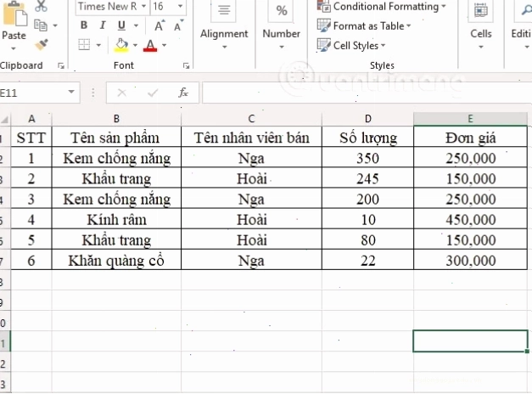Select column D header

[367, 119]
